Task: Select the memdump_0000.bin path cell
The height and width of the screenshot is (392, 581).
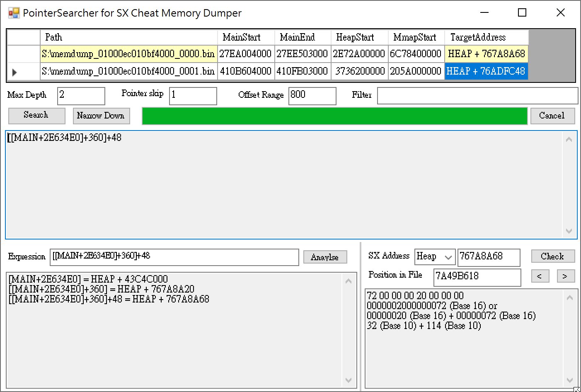Action: click(x=129, y=54)
